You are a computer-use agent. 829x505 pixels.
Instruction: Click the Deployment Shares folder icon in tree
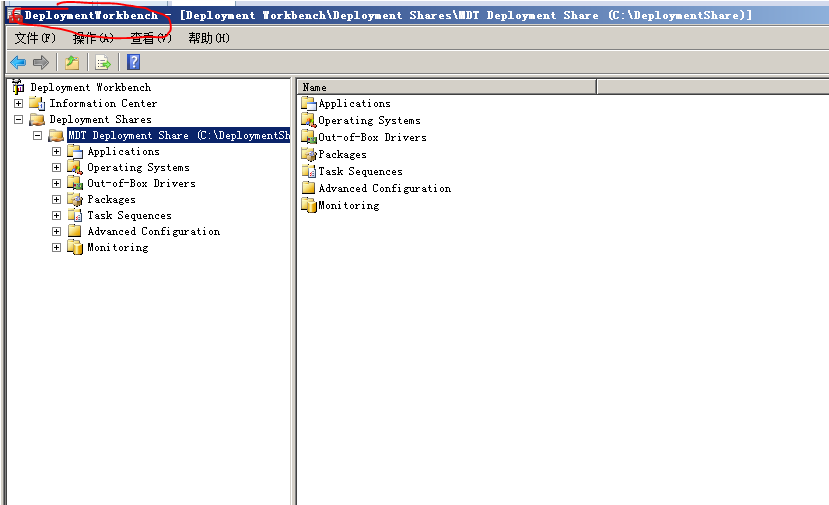(x=37, y=120)
